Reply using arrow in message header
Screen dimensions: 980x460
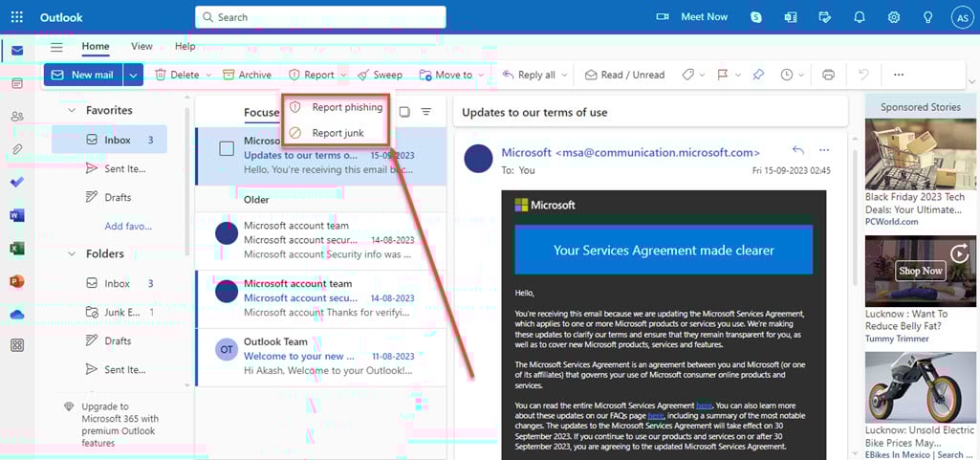[798, 150]
